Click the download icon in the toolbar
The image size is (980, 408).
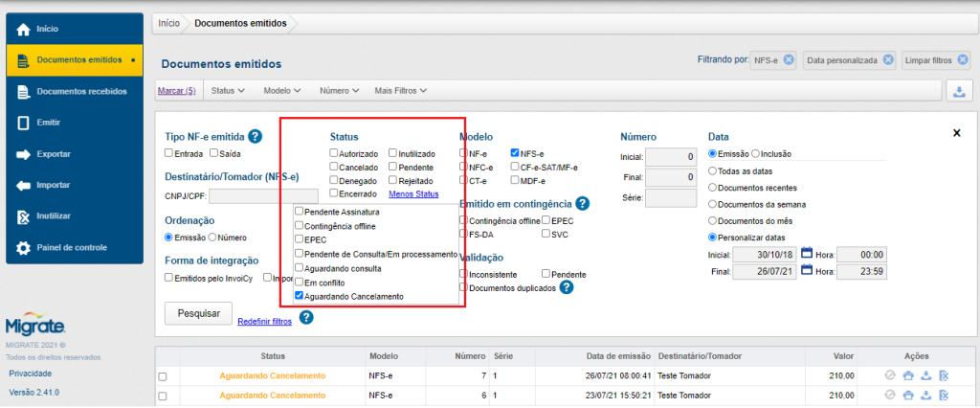point(957,91)
